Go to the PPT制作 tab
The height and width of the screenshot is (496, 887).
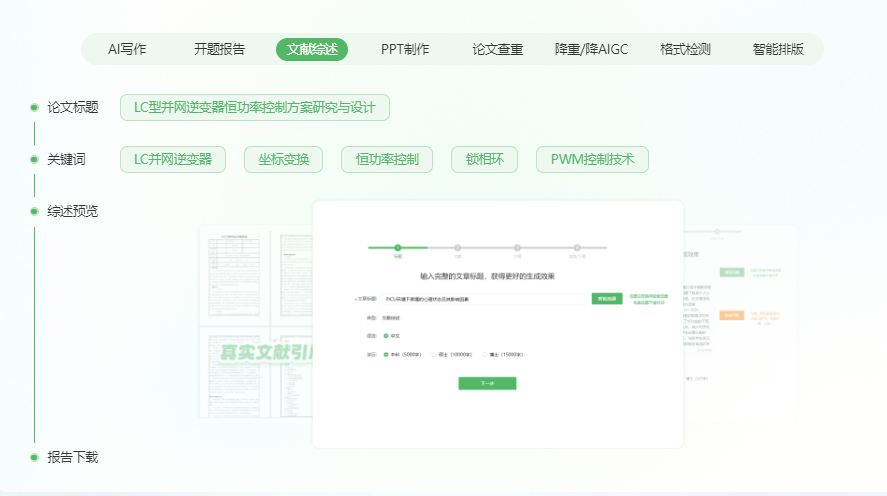click(405, 49)
